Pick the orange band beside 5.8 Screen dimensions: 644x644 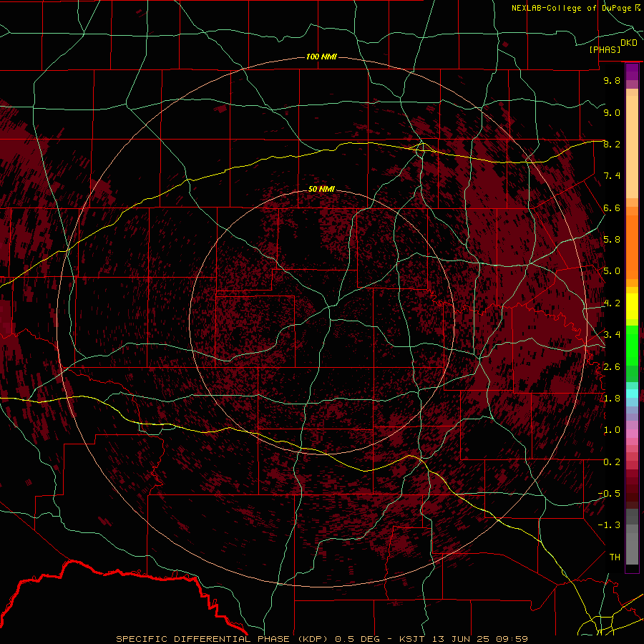632,246
